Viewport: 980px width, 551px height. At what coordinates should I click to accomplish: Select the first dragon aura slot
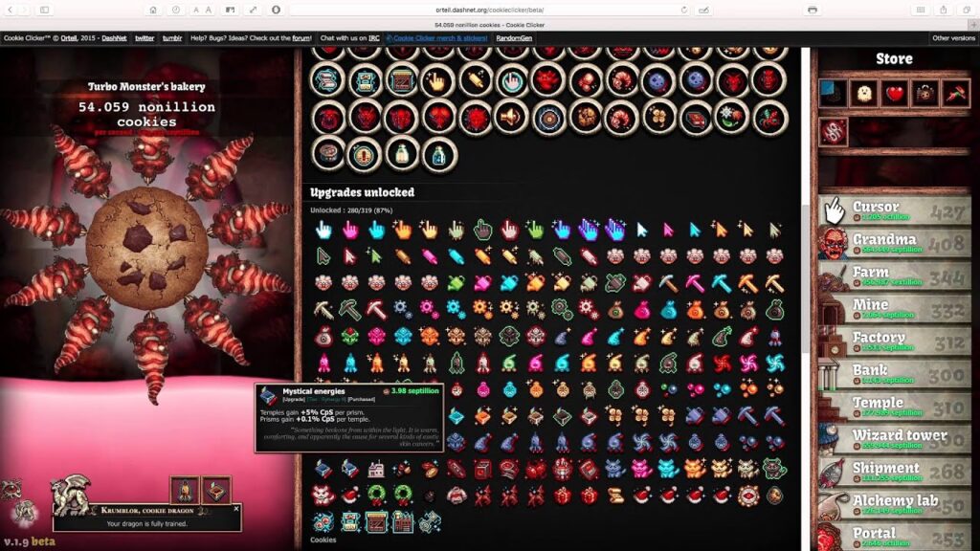coord(185,490)
